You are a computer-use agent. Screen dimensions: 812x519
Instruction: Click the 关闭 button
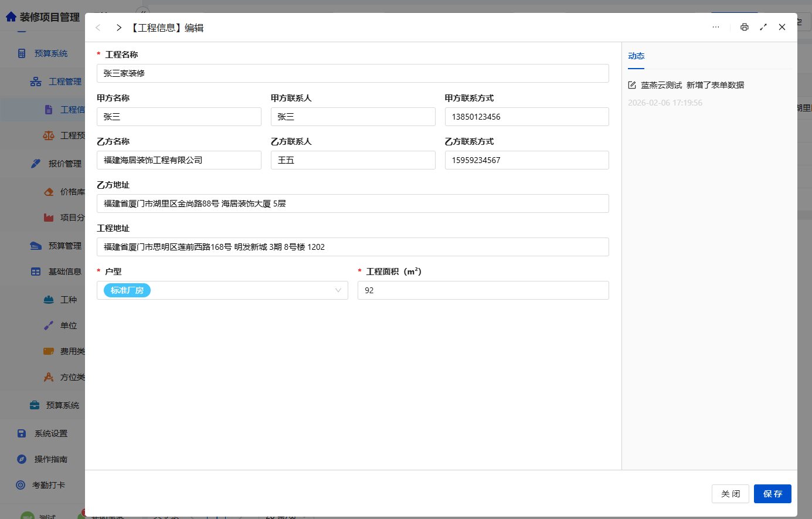[731, 494]
